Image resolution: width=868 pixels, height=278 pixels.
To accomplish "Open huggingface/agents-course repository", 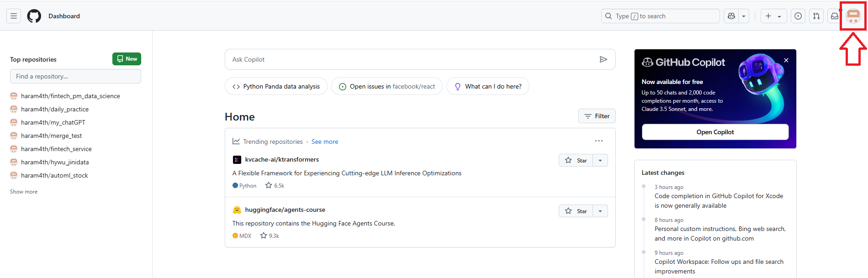I will point(285,210).
